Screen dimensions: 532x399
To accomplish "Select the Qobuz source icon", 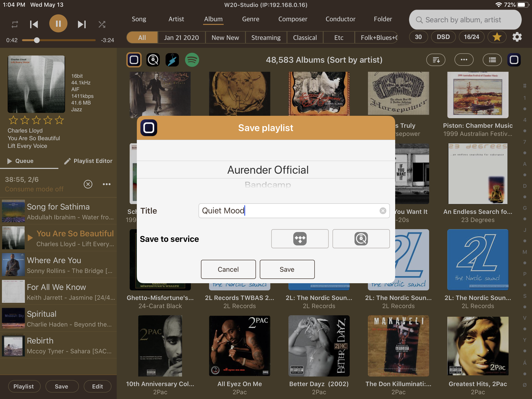I will [153, 60].
